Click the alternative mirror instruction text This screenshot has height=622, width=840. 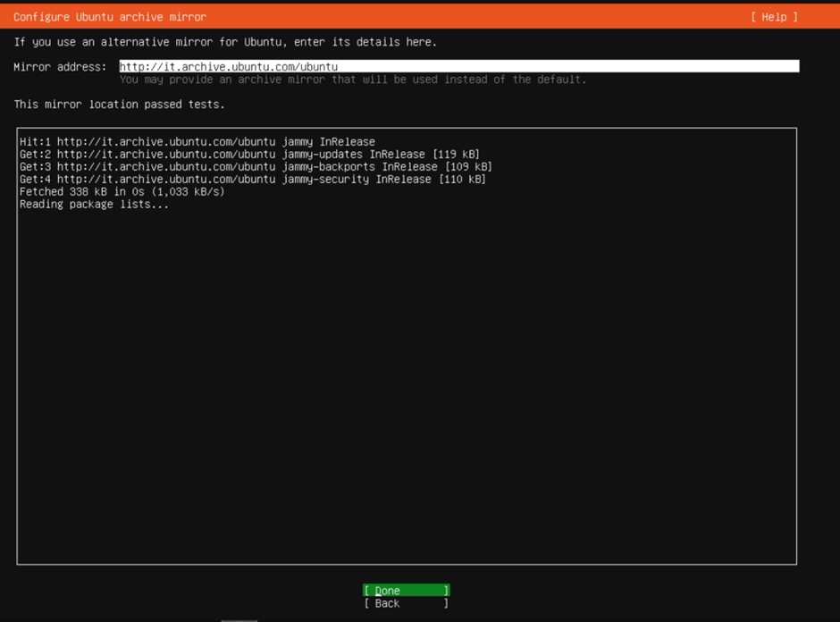(x=225, y=42)
